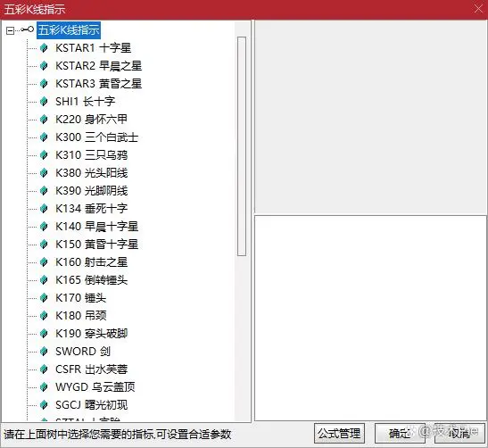Select SHI1 长十字 indicator
This screenshot has height=448, width=488.
coord(85,102)
